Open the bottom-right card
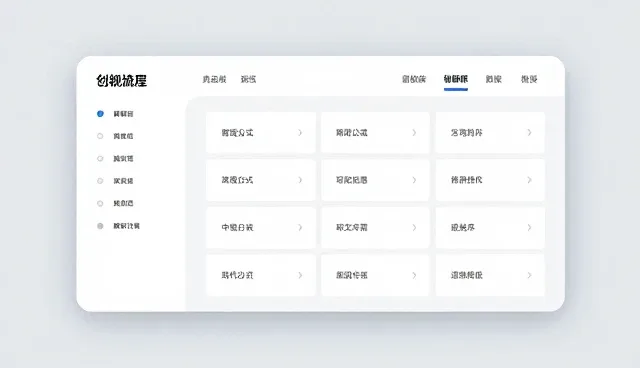This screenshot has height=368, width=640. 490,275
